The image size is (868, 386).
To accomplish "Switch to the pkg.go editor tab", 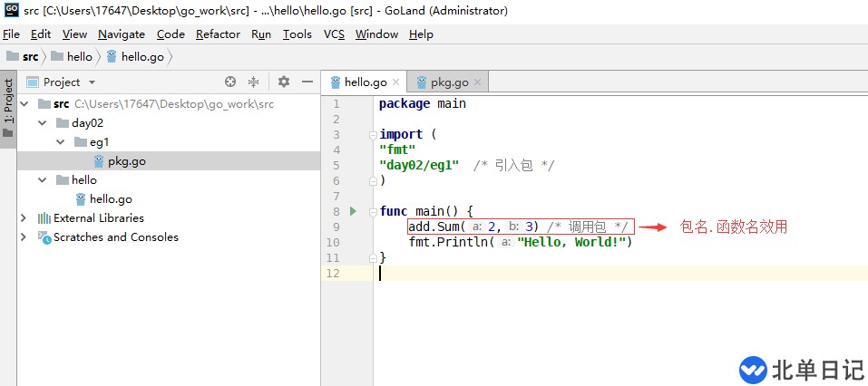I will (448, 82).
